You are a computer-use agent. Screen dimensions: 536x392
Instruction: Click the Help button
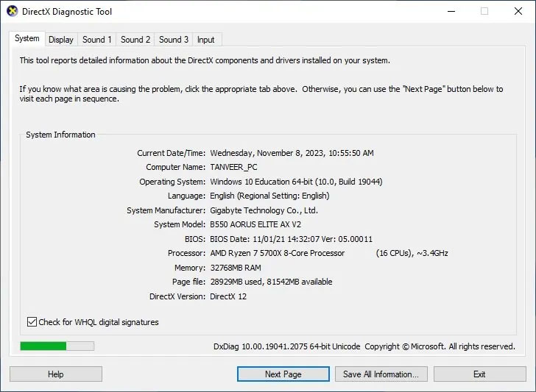pos(56,374)
